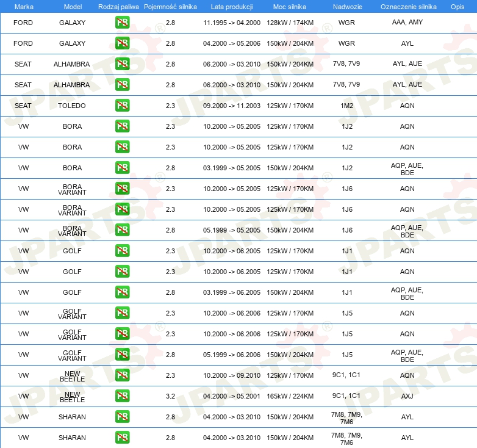
Task: Select '1J6' body cell in Bora Variant 2.8 row
Action: coord(347,230)
